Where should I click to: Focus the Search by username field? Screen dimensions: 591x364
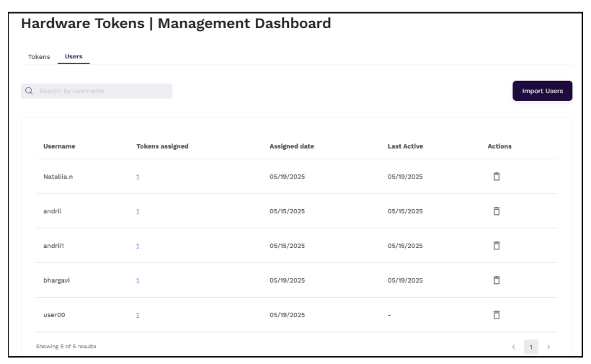click(x=101, y=92)
